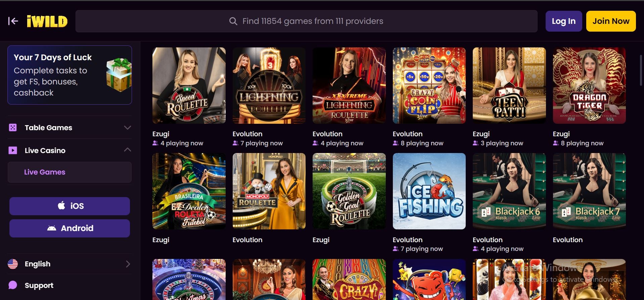Click the Join Now button

click(x=611, y=21)
